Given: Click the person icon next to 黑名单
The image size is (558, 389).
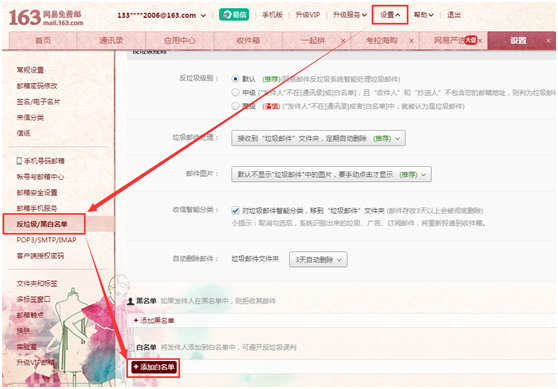Looking at the screenshot, I should pyautogui.click(x=131, y=301).
